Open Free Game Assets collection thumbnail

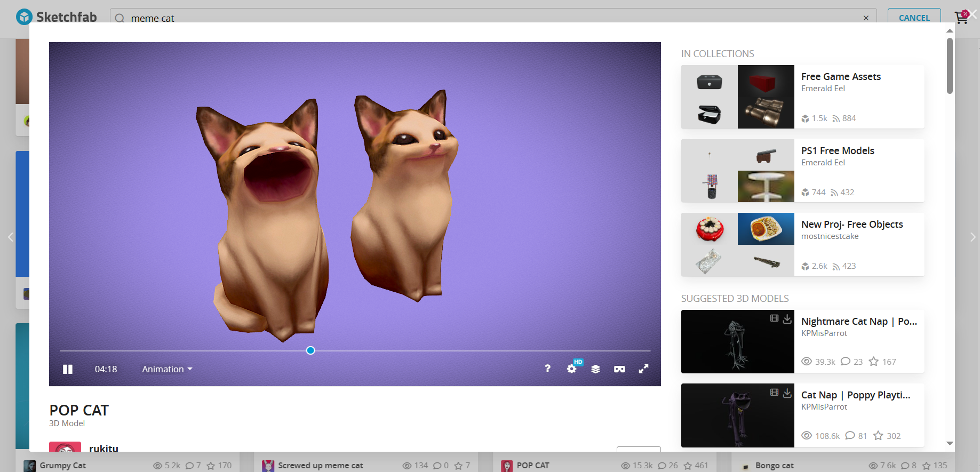coord(738,97)
